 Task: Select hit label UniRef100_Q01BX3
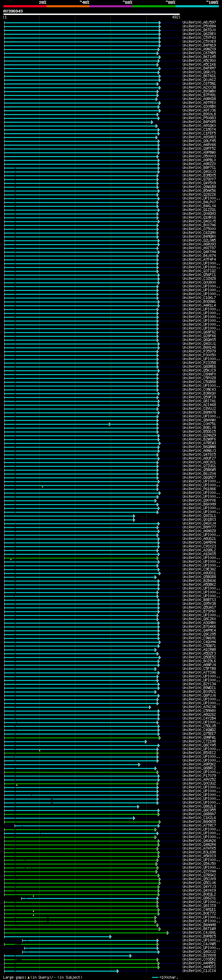point(199,519)
